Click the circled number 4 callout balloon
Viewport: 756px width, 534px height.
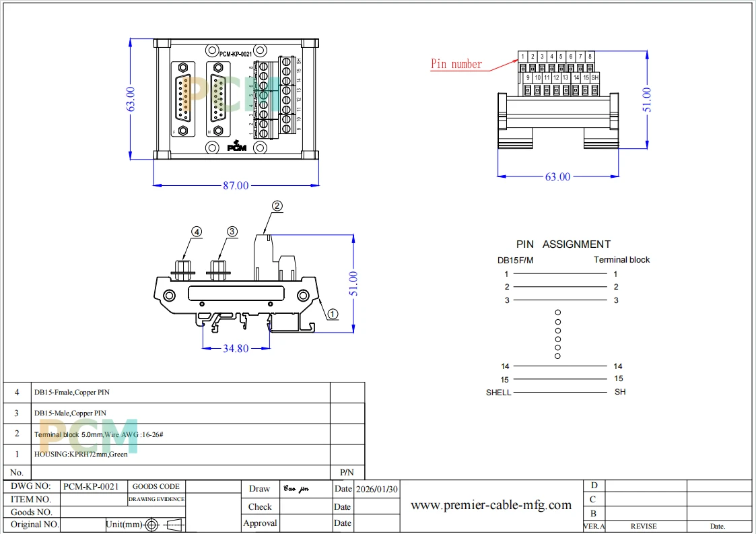pyautogui.click(x=196, y=232)
